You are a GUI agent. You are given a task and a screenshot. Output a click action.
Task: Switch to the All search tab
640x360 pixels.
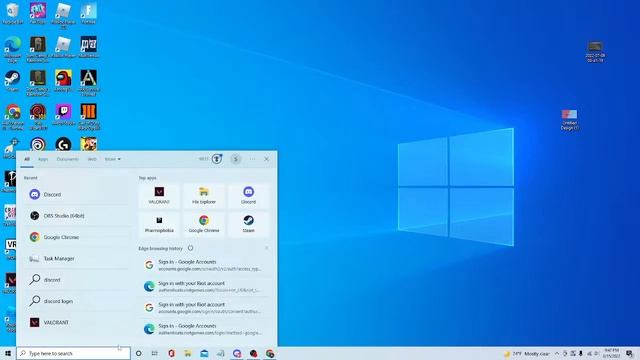click(27, 159)
